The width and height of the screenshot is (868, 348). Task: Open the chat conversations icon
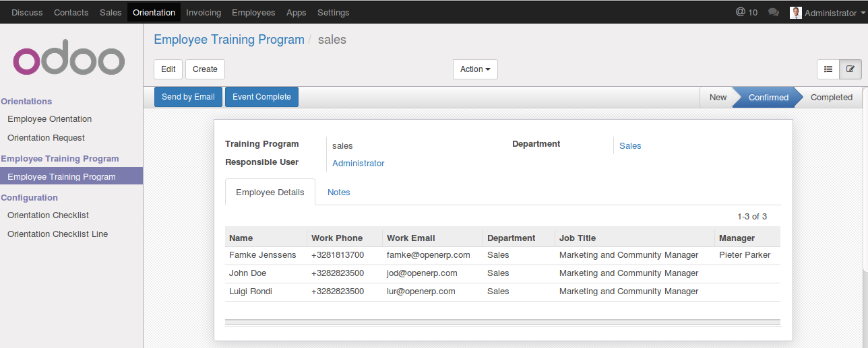[774, 13]
